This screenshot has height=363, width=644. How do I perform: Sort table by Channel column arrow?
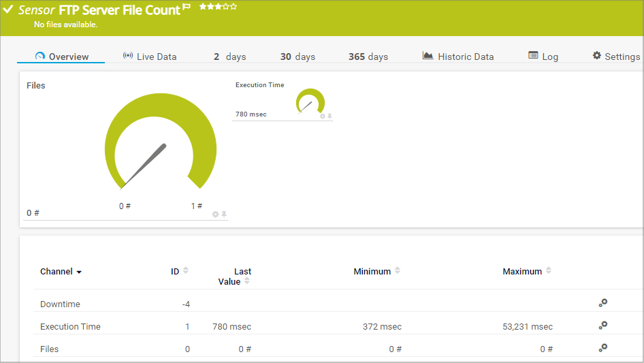pos(79,272)
